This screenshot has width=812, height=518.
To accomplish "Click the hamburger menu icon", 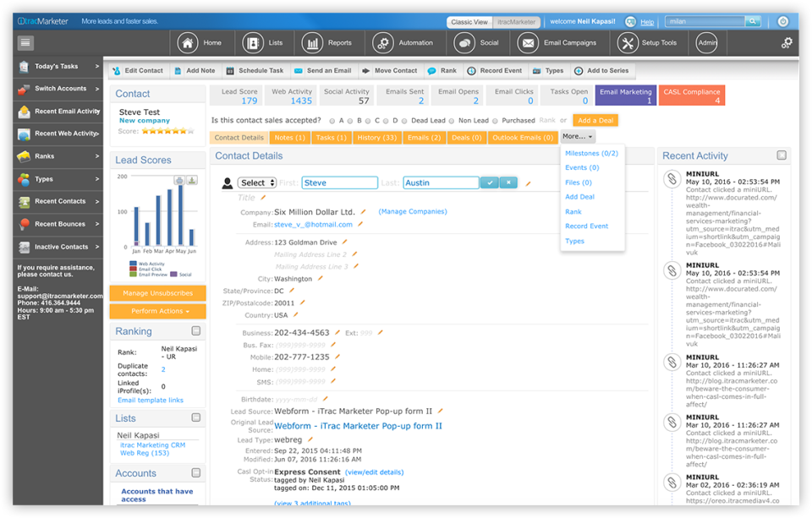I will tap(25, 43).
